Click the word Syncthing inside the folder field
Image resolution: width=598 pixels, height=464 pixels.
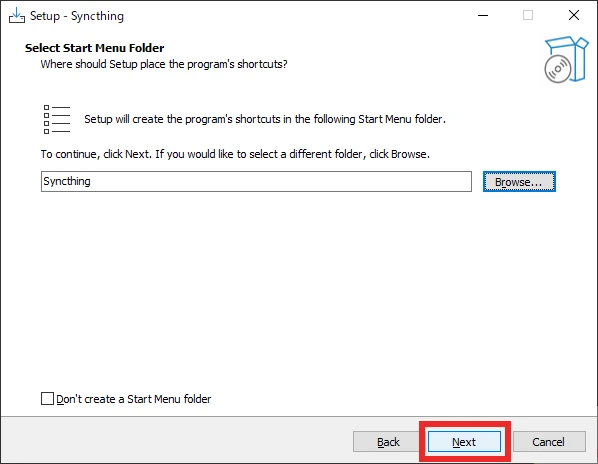click(x=67, y=181)
